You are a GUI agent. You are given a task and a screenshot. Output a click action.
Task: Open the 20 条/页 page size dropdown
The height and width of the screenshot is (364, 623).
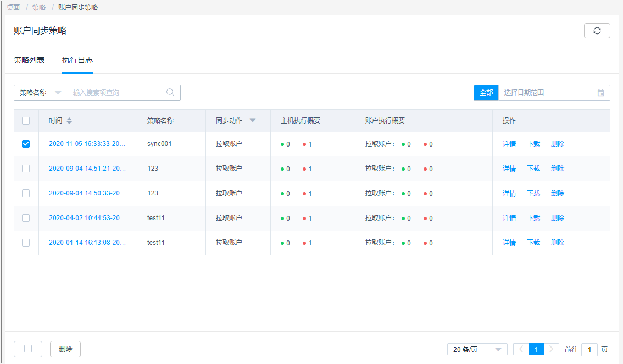(x=477, y=349)
